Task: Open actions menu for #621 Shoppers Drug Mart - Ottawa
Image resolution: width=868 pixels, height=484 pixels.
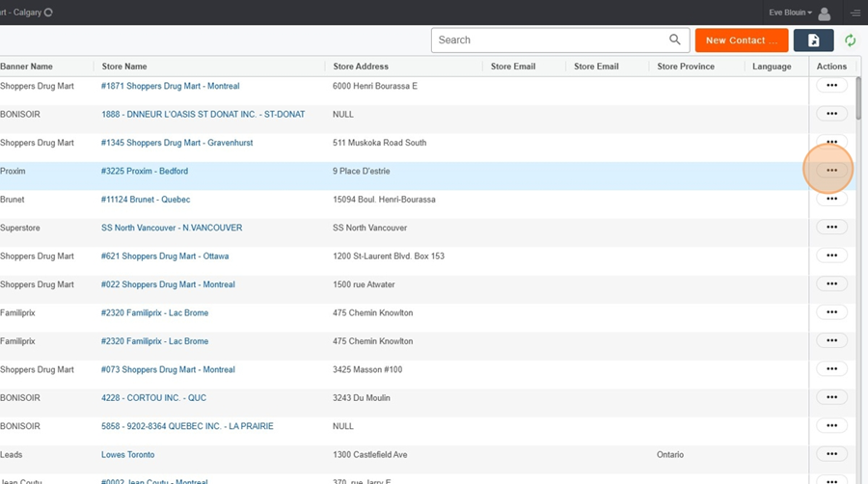Action: click(x=831, y=255)
